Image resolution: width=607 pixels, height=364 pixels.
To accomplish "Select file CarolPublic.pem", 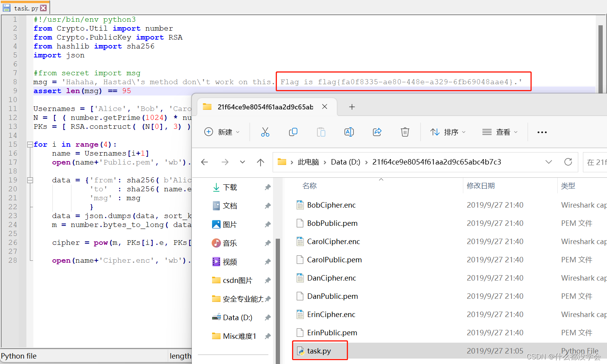I will click(334, 260).
